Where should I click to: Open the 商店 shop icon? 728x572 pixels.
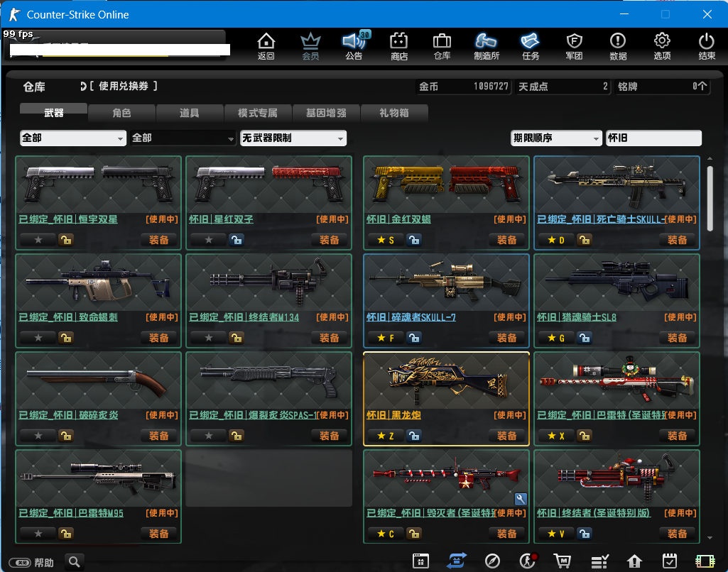point(399,46)
